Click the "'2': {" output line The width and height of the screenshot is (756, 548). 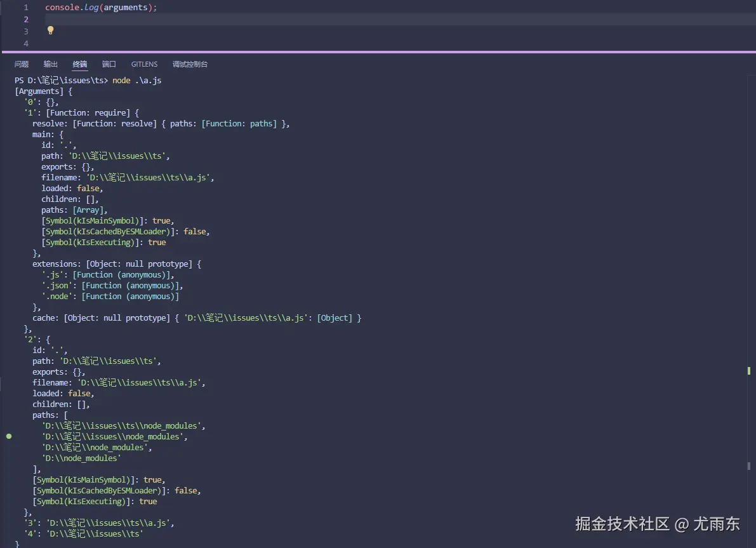tap(37, 340)
